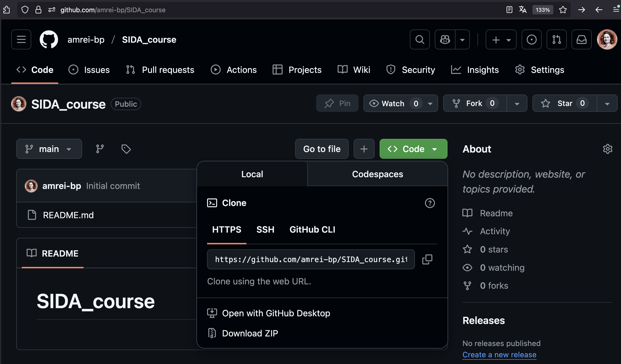Viewport: 621px width, 364px height.
Task: Go to the GitHub homepage via Octocat logo
Action: tap(49, 39)
